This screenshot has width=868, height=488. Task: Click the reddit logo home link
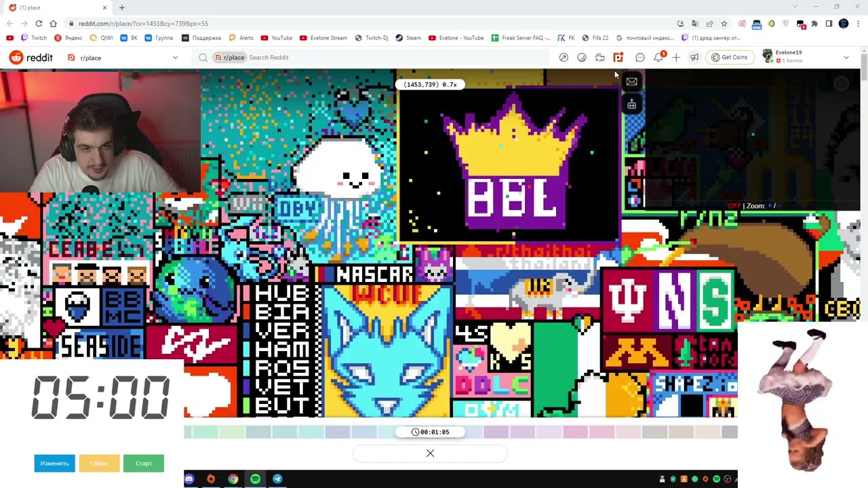[31, 58]
